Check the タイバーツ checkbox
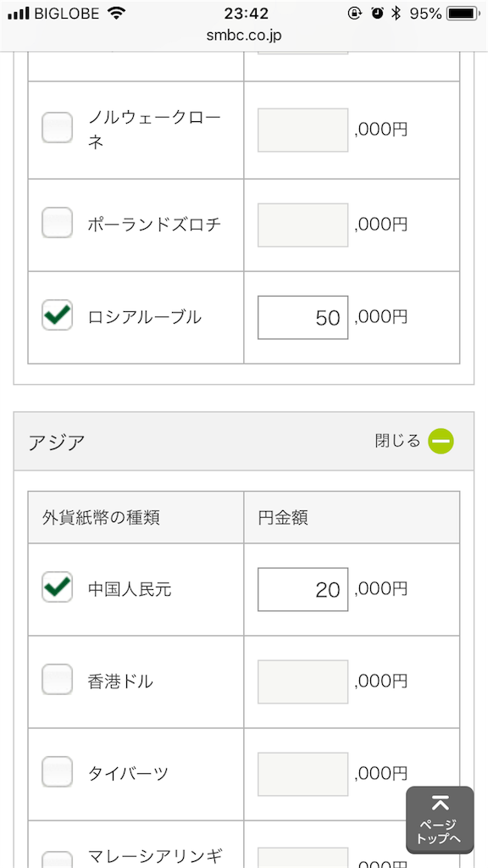This screenshot has height=868, width=488. coord(57,771)
